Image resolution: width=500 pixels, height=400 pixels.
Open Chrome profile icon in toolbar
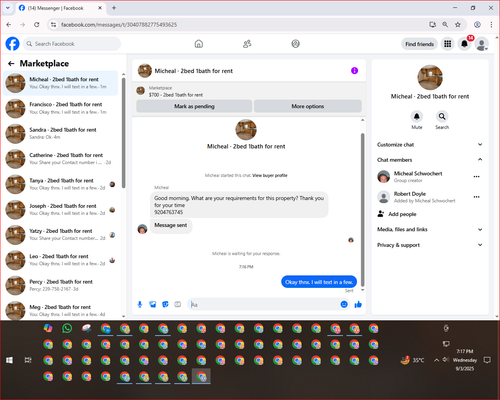[x=477, y=24]
